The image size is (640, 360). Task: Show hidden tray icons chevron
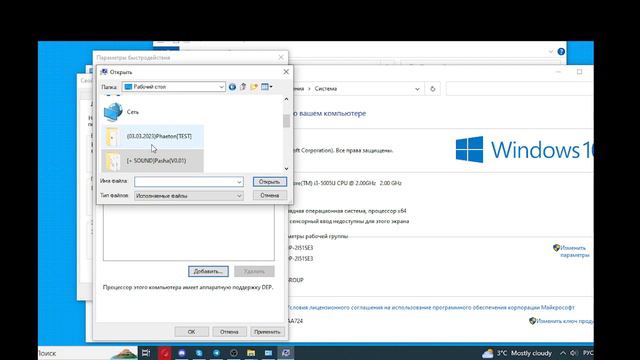tap(563, 353)
